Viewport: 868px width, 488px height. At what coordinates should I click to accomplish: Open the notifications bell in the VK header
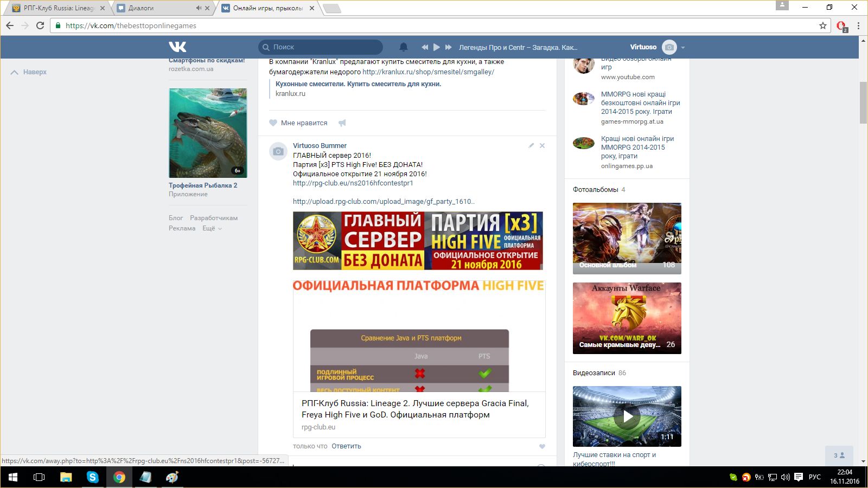point(404,47)
